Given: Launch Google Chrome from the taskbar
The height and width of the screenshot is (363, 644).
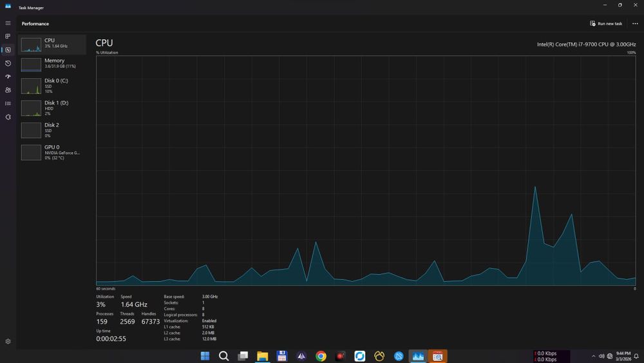Looking at the screenshot, I should [x=321, y=356].
